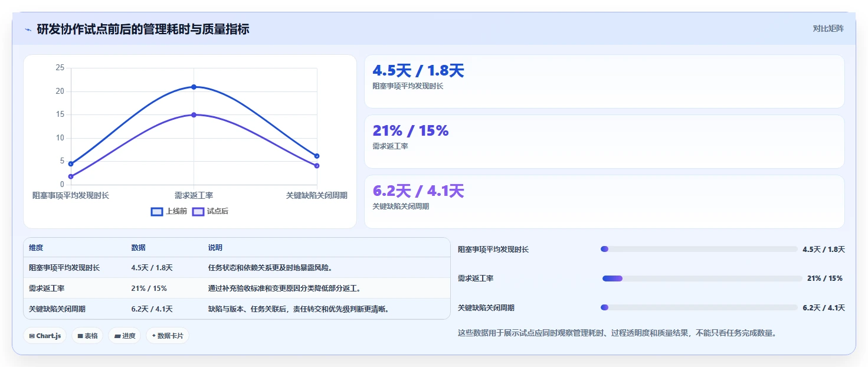This screenshot has width=868, height=367.
Task: Click the y-axis tick value 10
Action: (x=60, y=138)
